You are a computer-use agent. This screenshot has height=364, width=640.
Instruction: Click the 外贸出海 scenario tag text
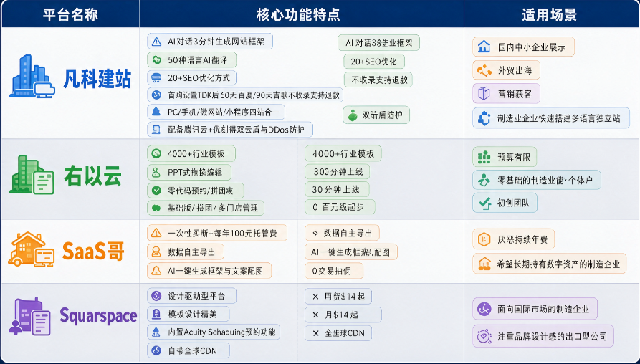click(x=515, y=70)
